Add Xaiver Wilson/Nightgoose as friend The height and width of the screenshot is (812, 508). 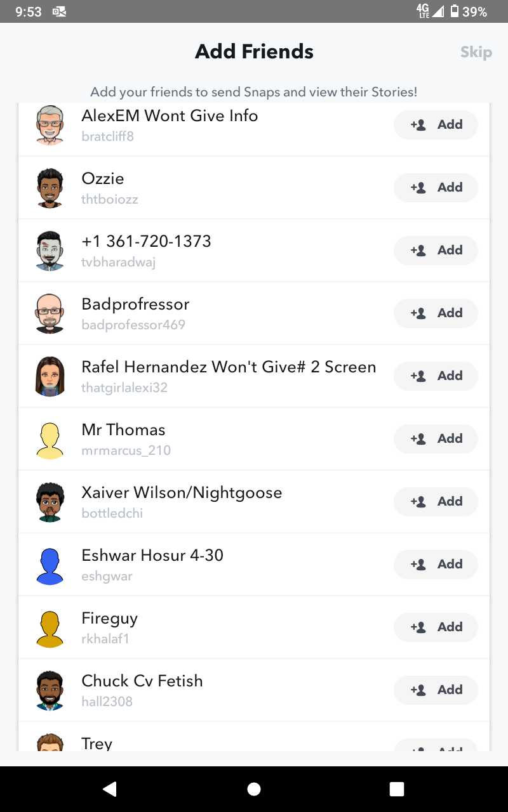[x=436, y=502]
